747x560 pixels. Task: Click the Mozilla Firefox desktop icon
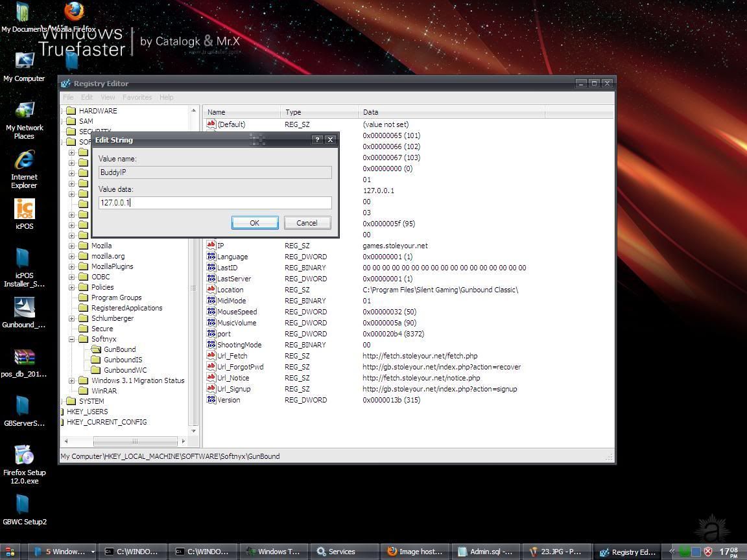[x=74, y=12]
